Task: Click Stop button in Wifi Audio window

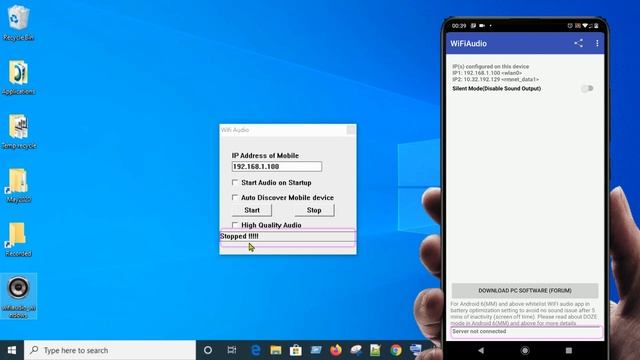Action: click(x=314, y=210)
